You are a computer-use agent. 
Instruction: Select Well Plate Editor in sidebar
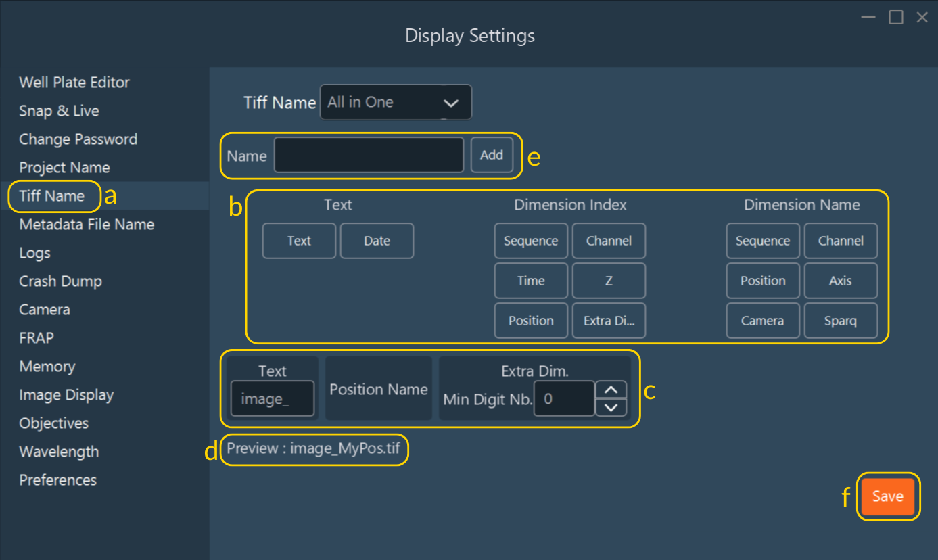tap(74, 83)
